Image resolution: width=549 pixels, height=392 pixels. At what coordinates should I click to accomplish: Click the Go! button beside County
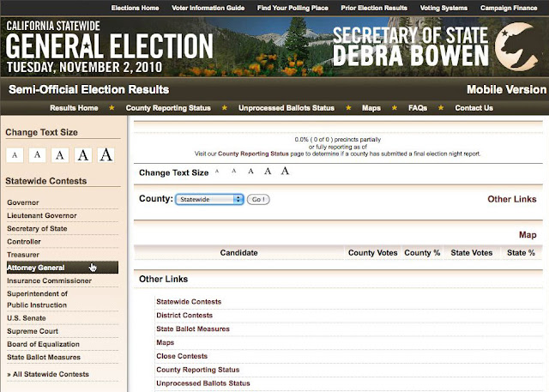point(258,199)
